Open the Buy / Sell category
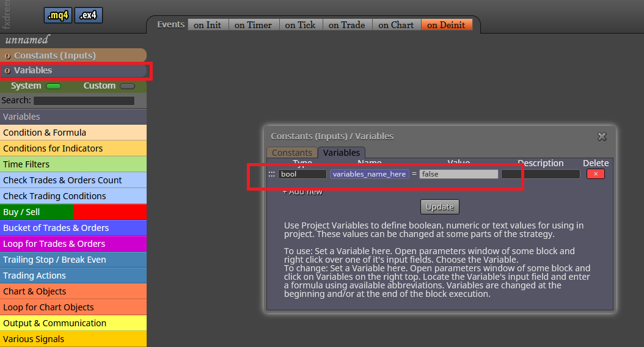 73,212
